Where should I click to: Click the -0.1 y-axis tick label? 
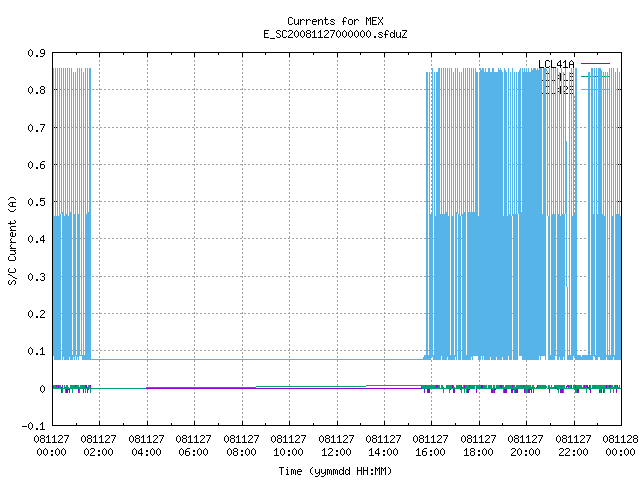(34, 426)
